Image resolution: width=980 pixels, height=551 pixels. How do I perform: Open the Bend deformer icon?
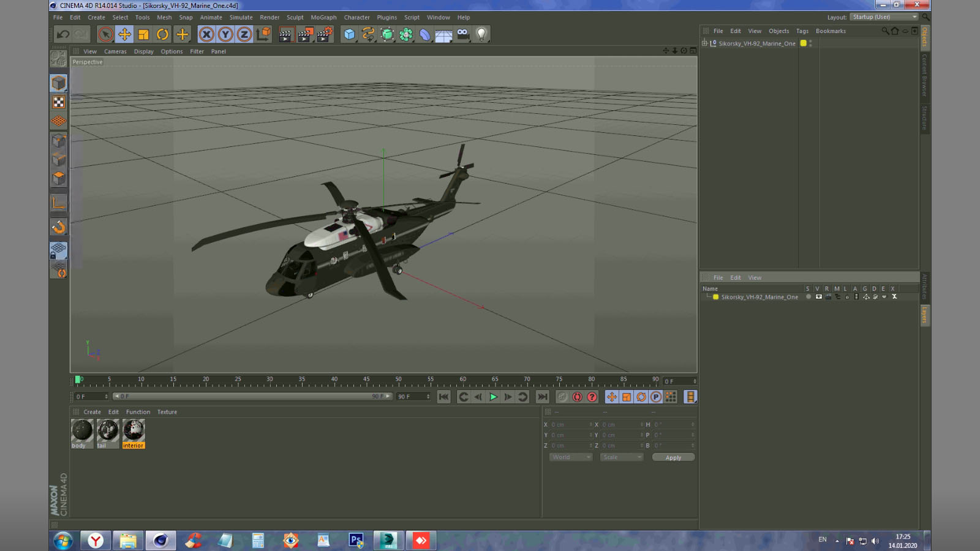click(x=425, y=34)
